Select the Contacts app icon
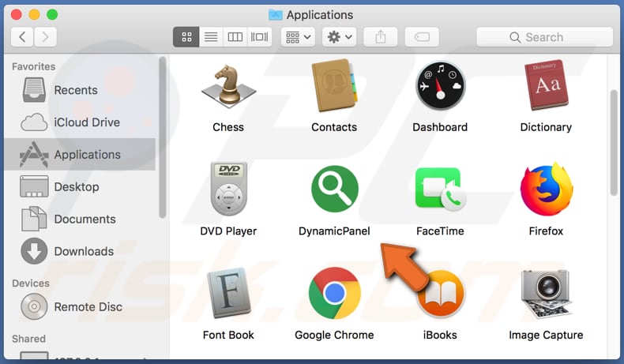Image resolution: width=624 pixels, height=364 pixels. (334, 85)
